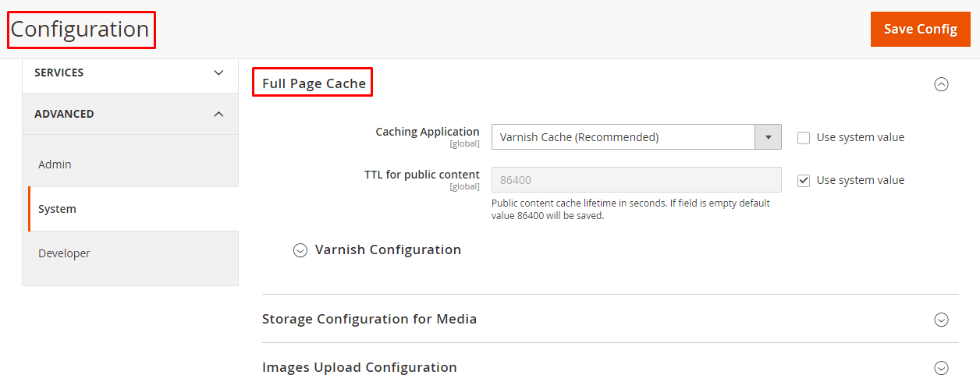Expand Images Upload Configuration arrow icon
The height and width of the screenshot is (389, 980).
click(x=941, y=368)
